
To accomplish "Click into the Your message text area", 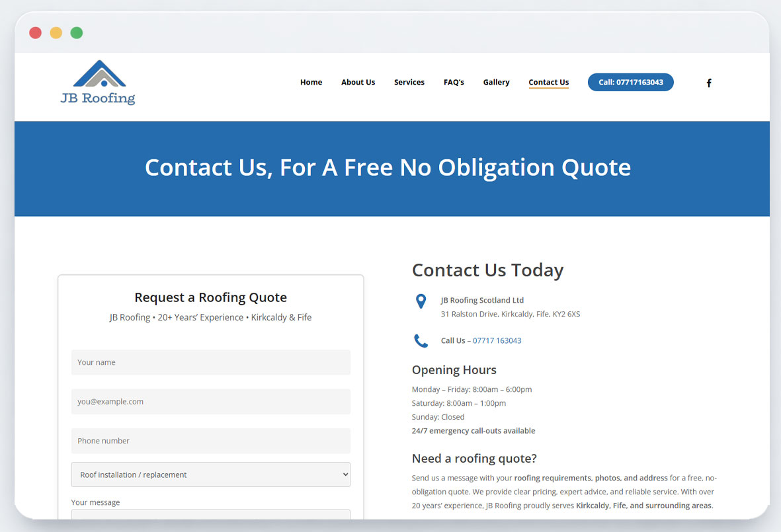I will click(210, 515).
